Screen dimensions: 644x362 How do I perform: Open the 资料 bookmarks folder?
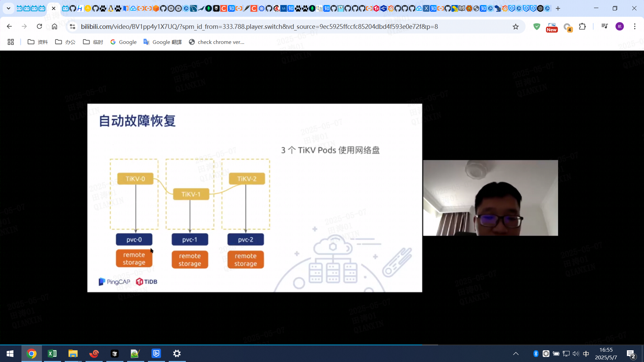(x=38, y=42)
